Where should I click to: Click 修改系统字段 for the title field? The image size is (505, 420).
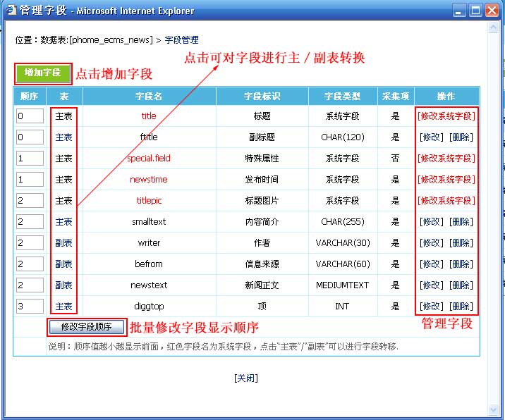[446, 116]
